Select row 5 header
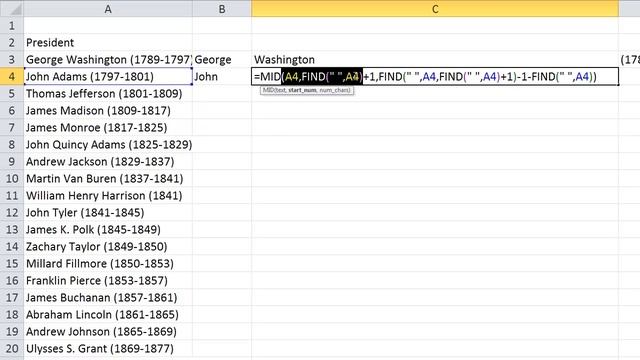This screenshot has height=360, width=640. click(x=11, y=93)
